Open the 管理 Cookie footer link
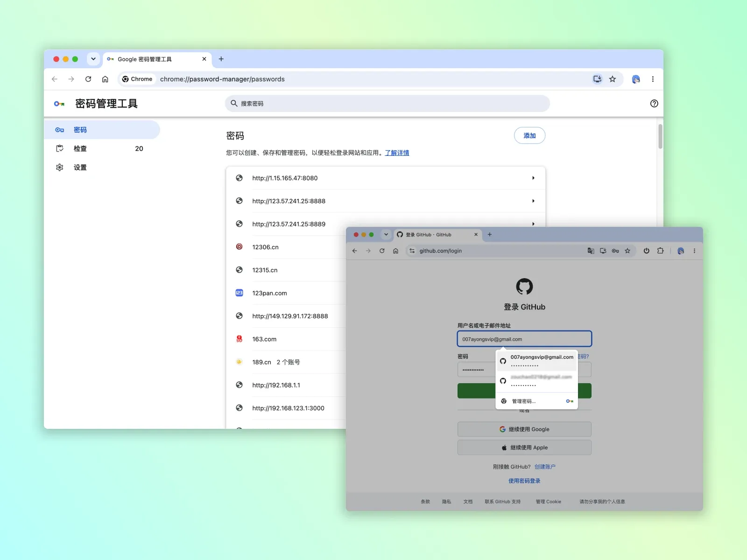 point(549,502)
